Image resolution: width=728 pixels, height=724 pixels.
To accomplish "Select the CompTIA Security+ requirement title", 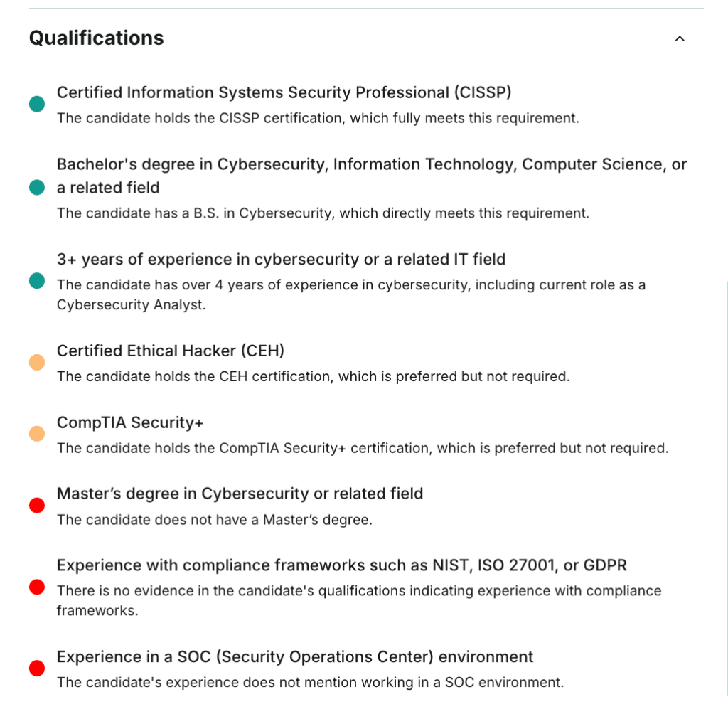I will point(130,422).
